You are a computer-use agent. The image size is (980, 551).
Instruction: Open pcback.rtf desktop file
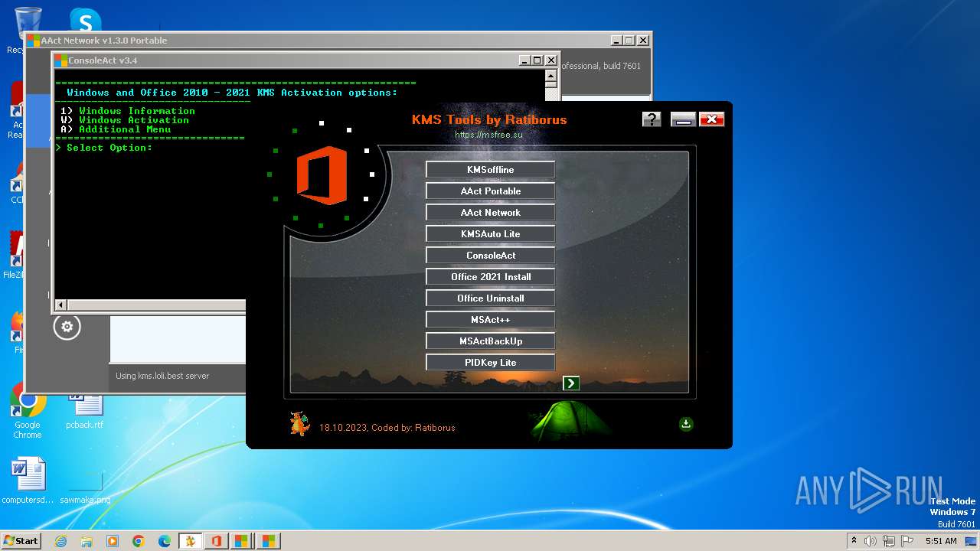click(84, 412)
